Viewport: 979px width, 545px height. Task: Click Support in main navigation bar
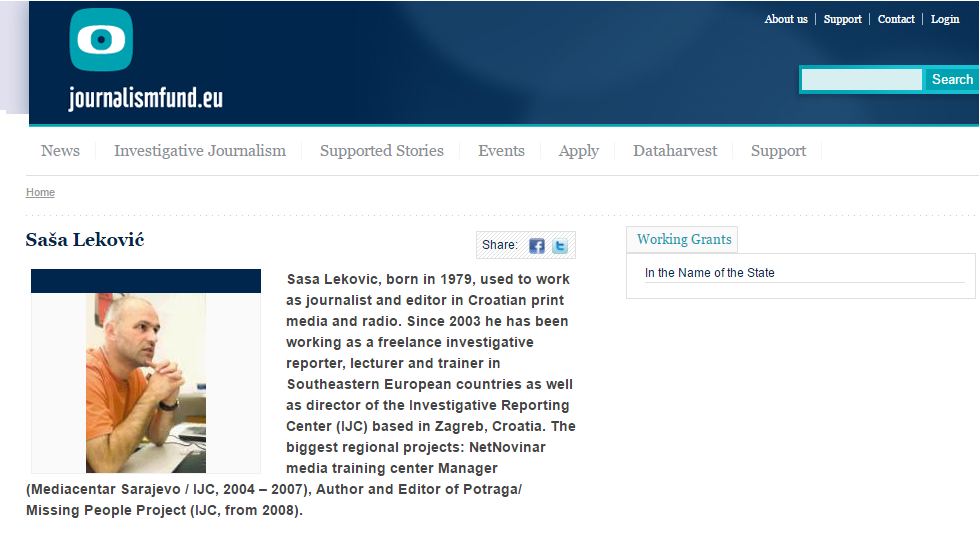coord(778,151)
